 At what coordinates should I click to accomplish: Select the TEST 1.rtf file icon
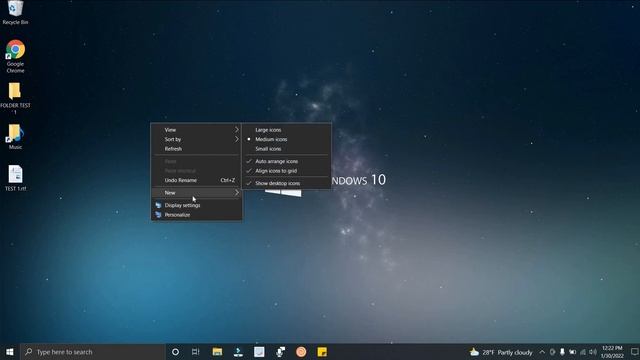15,178
